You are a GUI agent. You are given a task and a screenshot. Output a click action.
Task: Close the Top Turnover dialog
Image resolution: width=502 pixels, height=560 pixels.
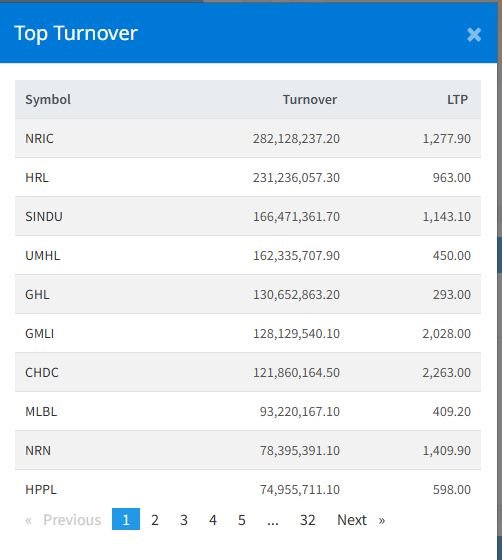pos(474,35)
